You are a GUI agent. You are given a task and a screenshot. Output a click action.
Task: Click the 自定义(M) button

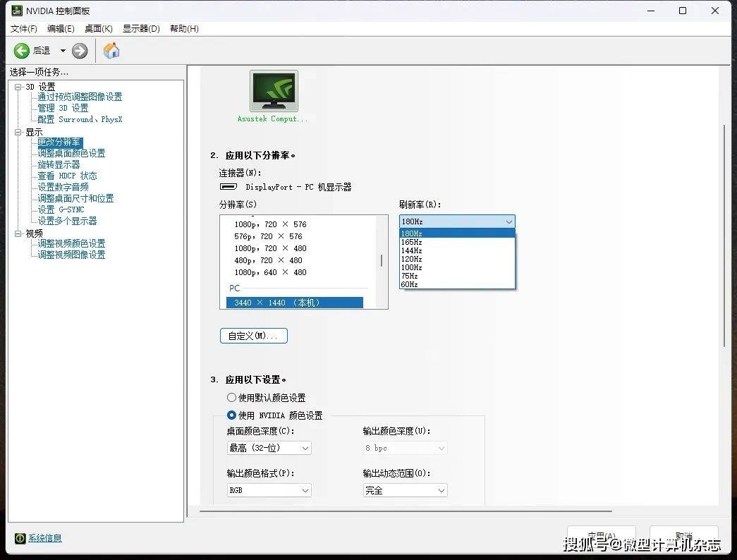(253, 336)
